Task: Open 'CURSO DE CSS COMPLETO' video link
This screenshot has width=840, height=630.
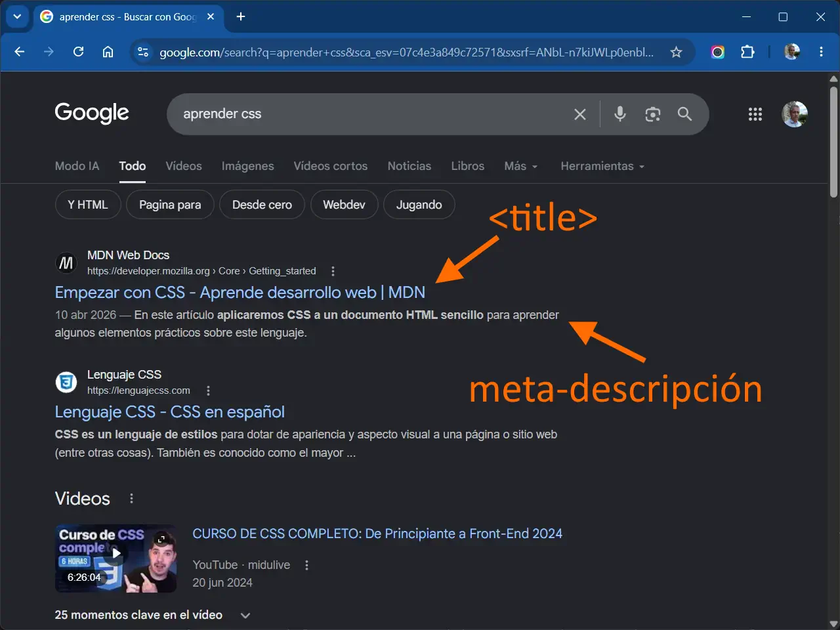Action: (x=377, y=534)
